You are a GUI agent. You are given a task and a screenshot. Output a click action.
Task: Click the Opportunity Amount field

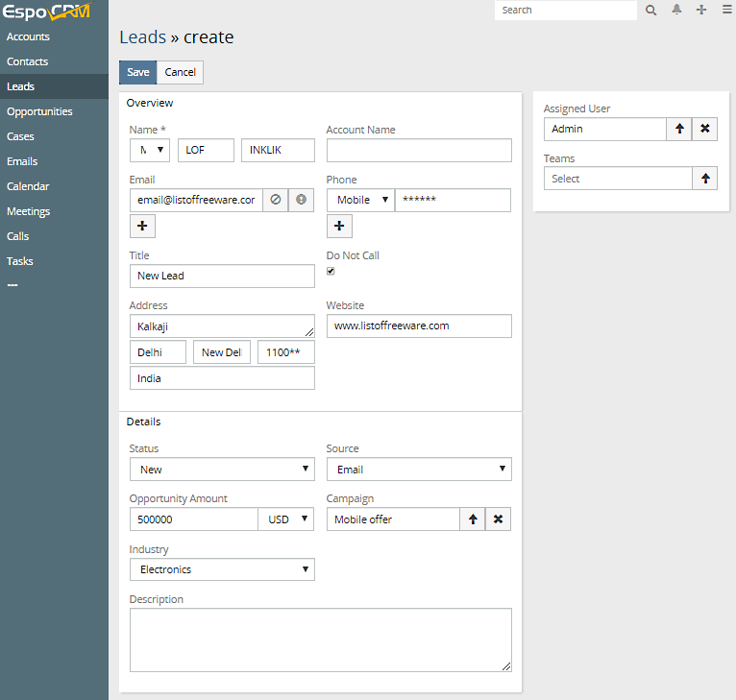pyautogui.click(x=194, y=519)
